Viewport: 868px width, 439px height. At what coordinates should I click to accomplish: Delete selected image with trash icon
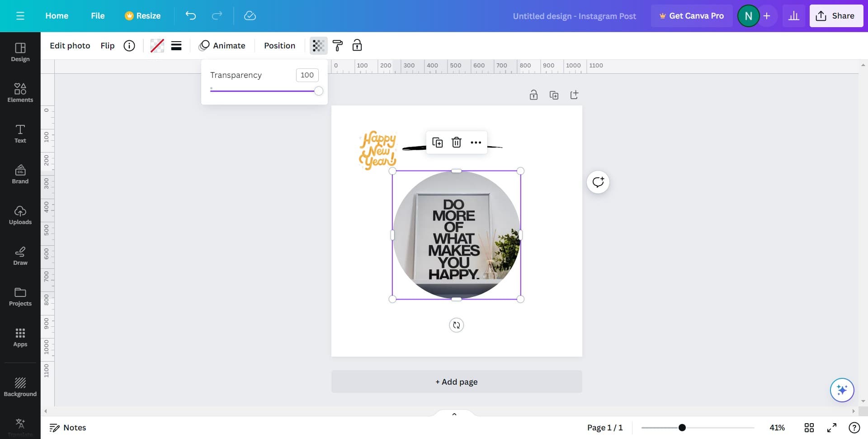(456, 143)
